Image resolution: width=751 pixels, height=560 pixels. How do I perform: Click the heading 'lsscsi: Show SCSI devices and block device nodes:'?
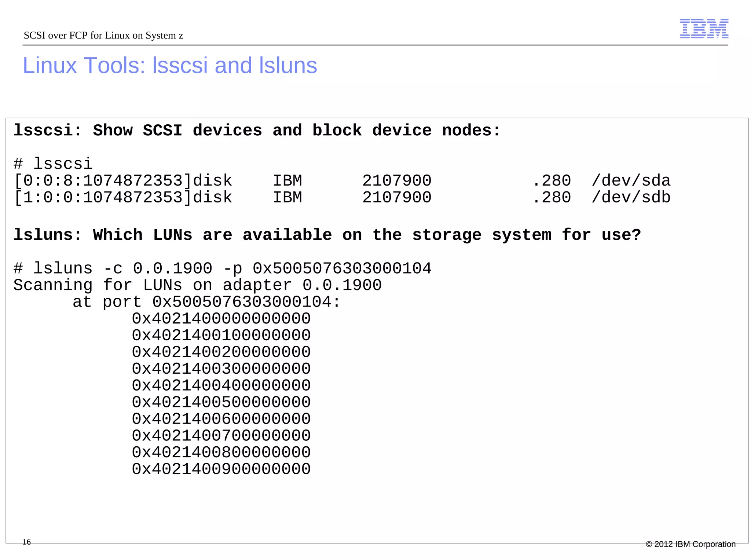(x=257, y=131)
